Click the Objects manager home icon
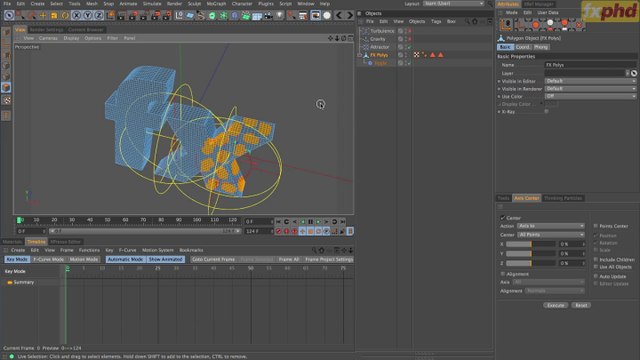Viewport: 640px width, 360px height. (x=475, y=21)
